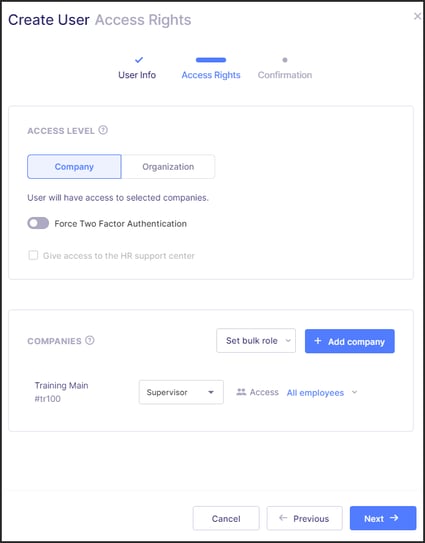Check Give access to HR support center
425x543 pixels.
click(x=33, y=256)
